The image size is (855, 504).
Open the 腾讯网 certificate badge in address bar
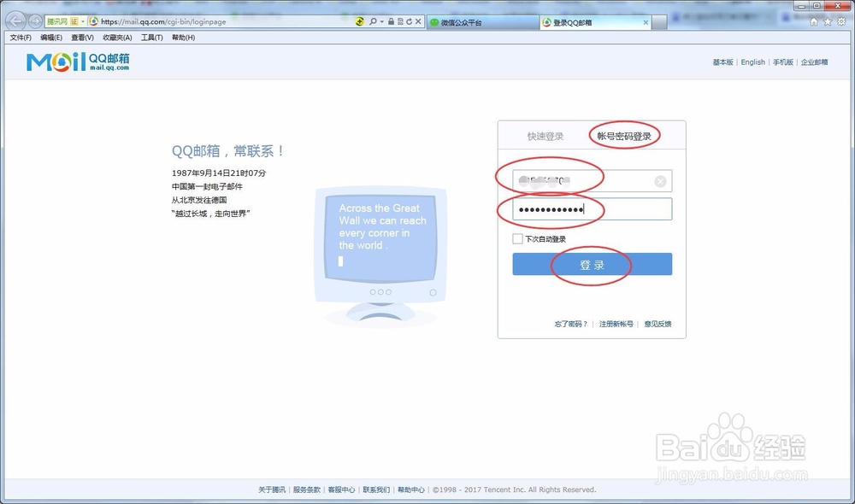click(x=62, y=21)
